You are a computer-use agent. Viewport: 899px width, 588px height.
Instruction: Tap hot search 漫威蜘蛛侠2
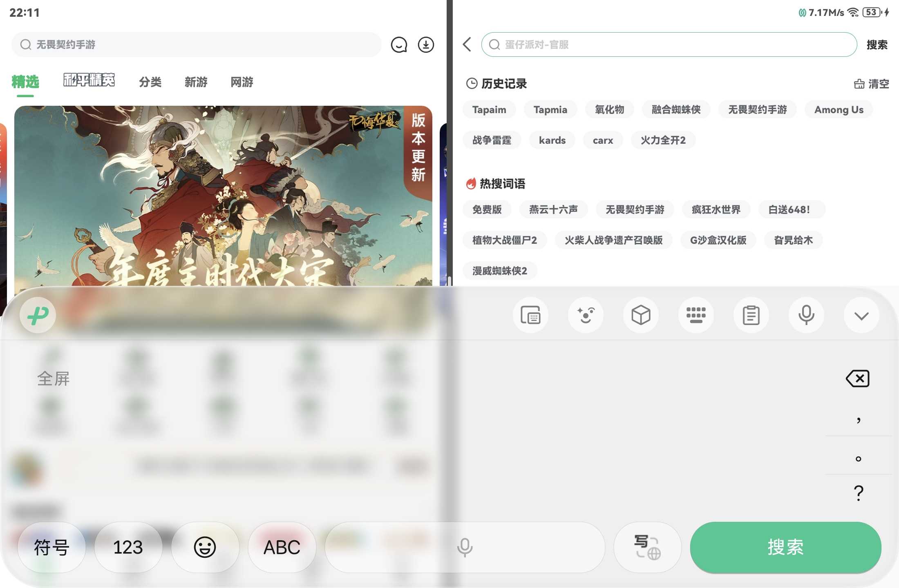coord(500,271)
